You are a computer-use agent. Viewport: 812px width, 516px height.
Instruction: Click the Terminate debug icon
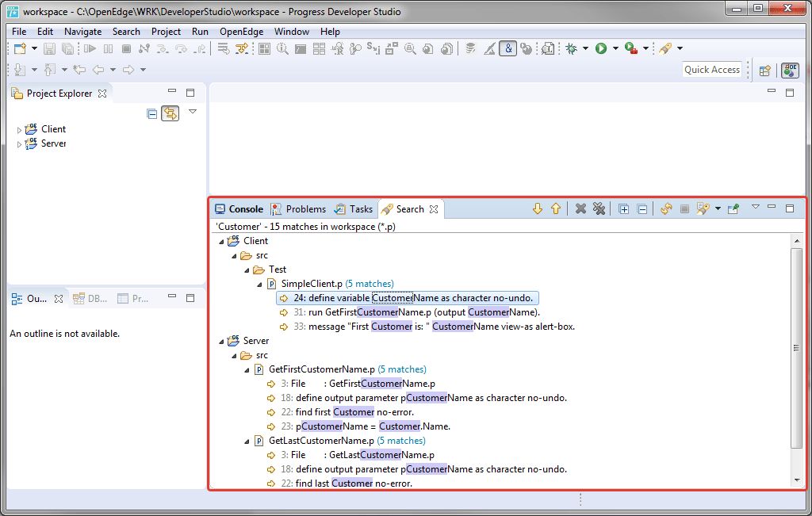click(126, 48)
